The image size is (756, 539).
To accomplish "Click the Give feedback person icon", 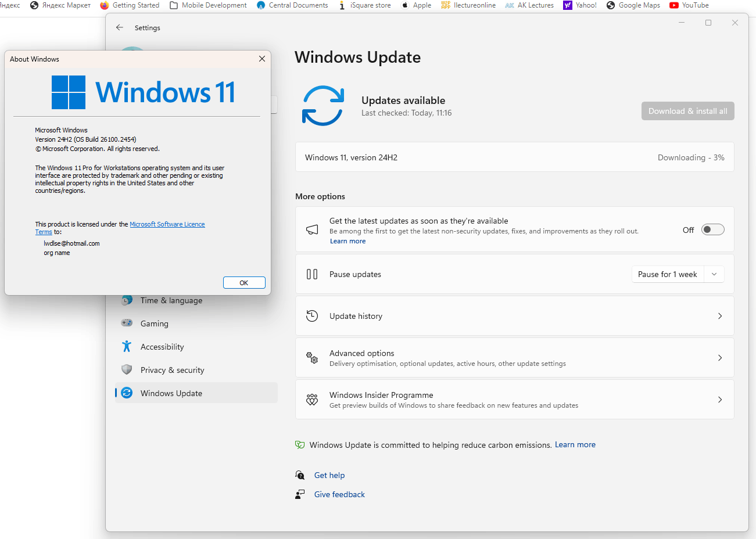I will click(300, 494).
